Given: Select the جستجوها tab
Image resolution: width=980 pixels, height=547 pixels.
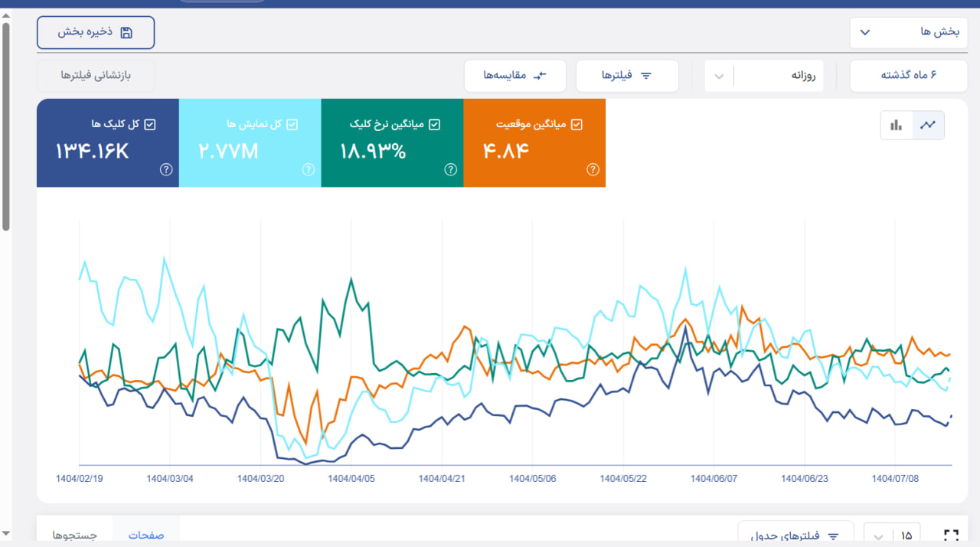Looking at the screenshot, I should [x=75, y=535].
